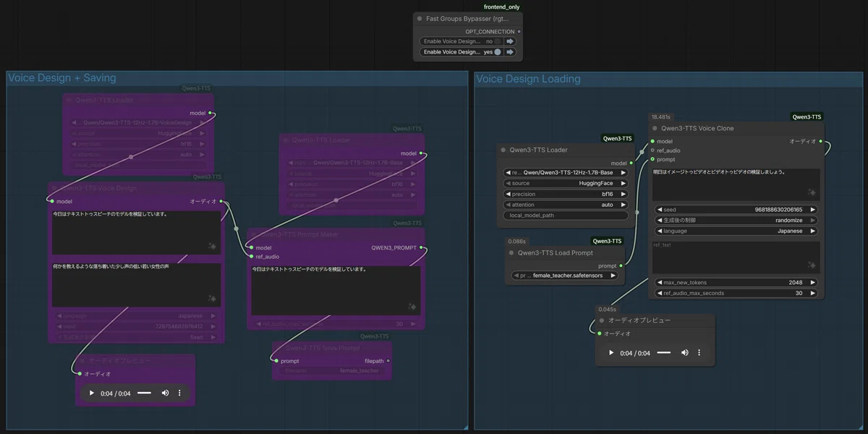Click Voice Design voice description text area
868x434 pixels.
[137, 285]
